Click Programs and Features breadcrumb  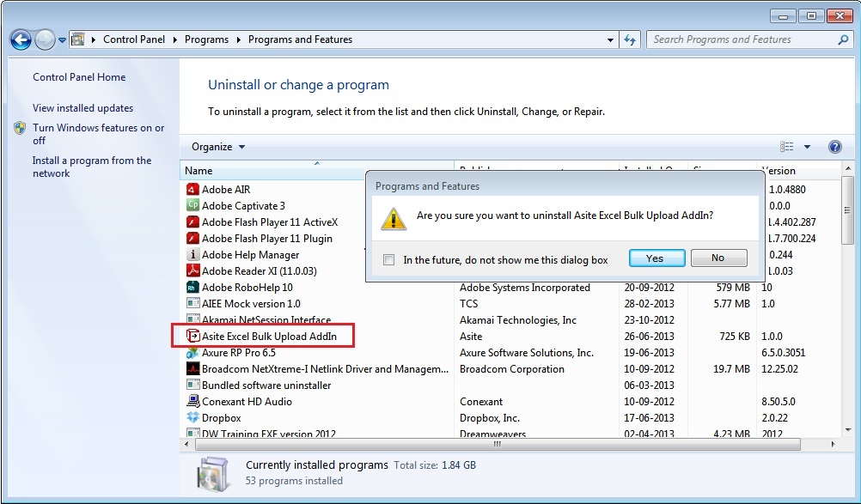tap(301, 39)
